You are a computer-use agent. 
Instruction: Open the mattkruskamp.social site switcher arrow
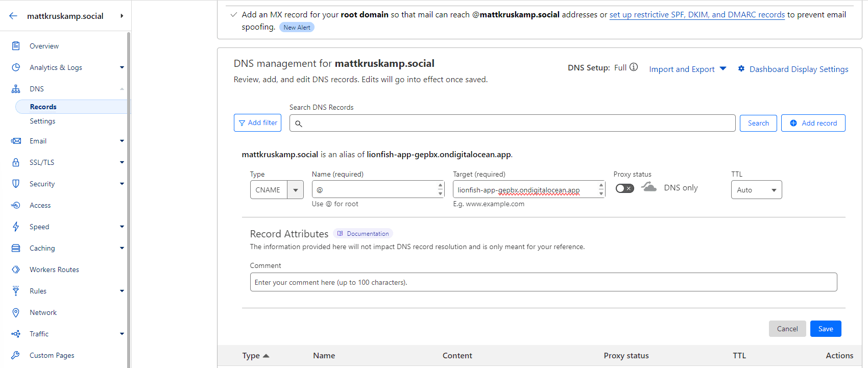122,16
